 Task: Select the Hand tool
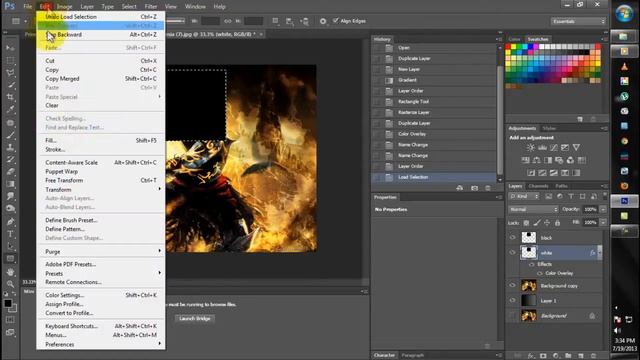click(x=10, y=272)
